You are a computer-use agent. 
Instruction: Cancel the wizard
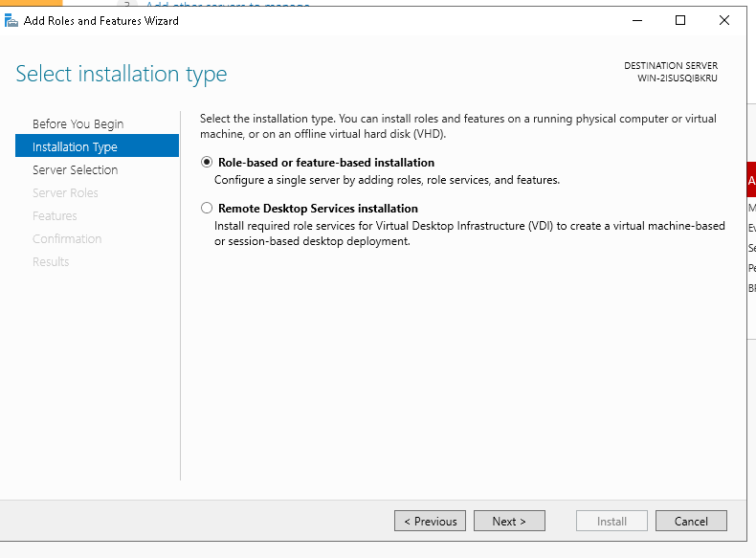coord(691,522)
